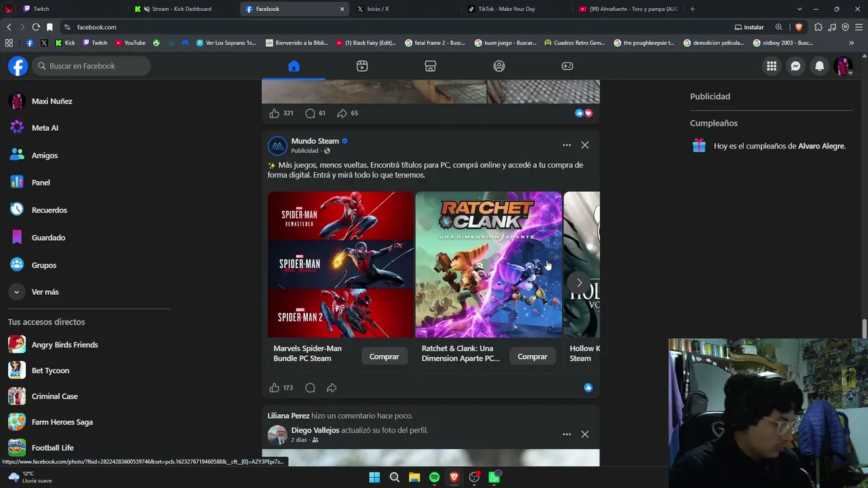Bookmark this page with the bookmark icon
The height and width of the screenshot is (488, 868).
coord(50,27)
